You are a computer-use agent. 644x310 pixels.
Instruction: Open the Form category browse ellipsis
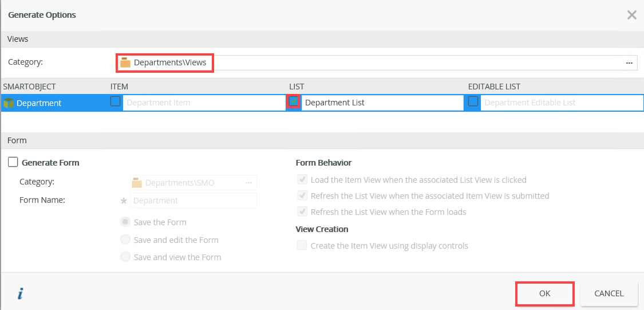(x=248, y=183)
